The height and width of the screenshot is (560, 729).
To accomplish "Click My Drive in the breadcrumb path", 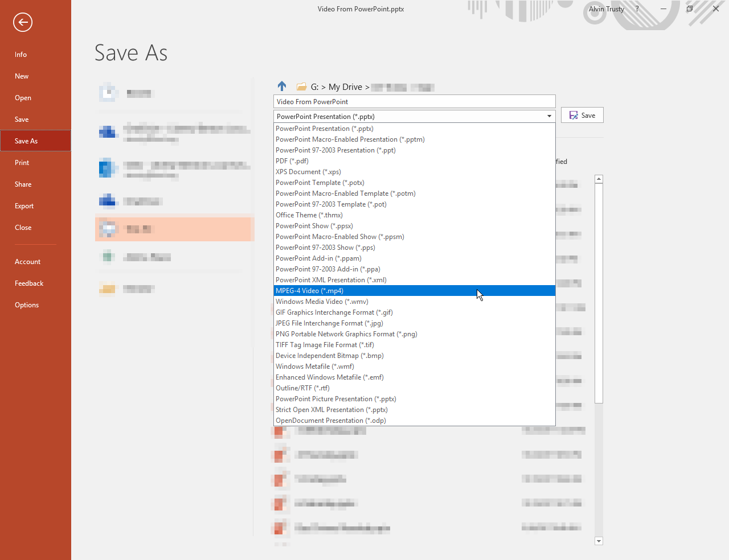I will click(345, 87).
